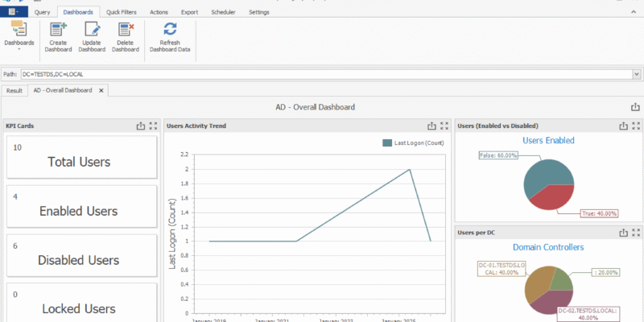The image size is (644, 322).
Task: Click Create Dashboard icon
Action: [58, 29]
